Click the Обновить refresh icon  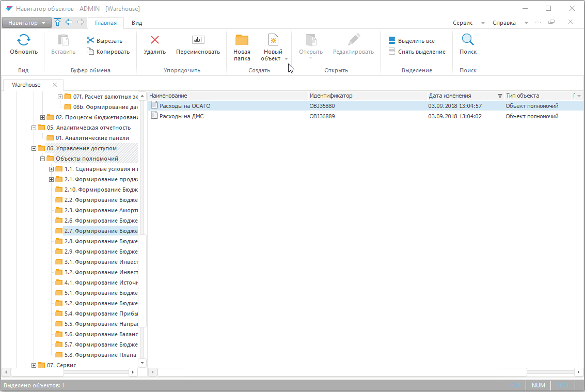pyautogui.click(x=24, y=40)
